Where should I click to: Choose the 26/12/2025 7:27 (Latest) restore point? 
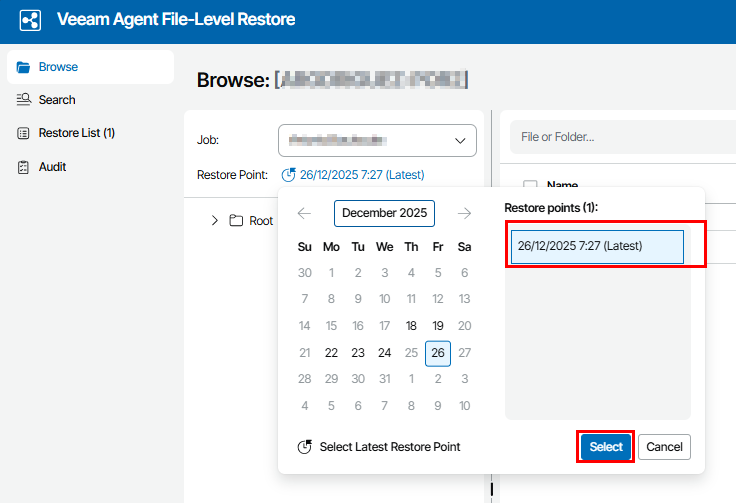tap(597, 246)
